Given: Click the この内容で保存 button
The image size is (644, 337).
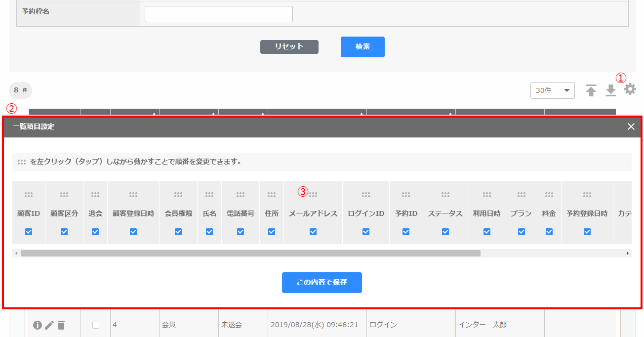Looking at the screenshot, I should [322, 283].
